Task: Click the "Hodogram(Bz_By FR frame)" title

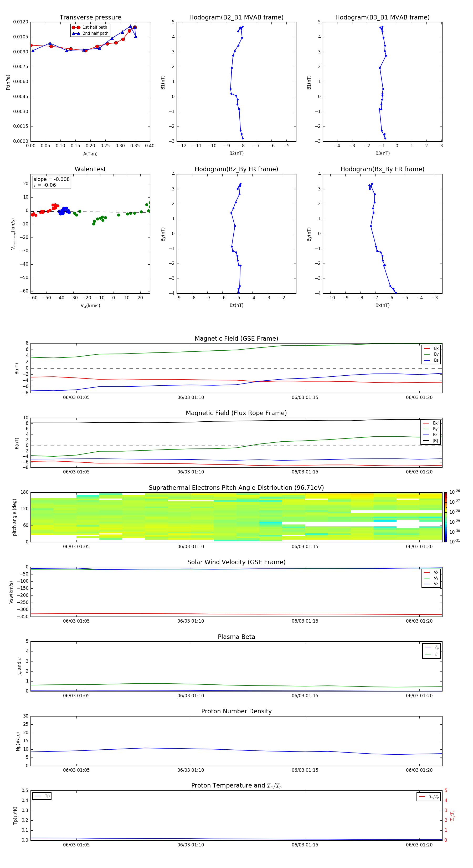Action: tap(236, 169)
